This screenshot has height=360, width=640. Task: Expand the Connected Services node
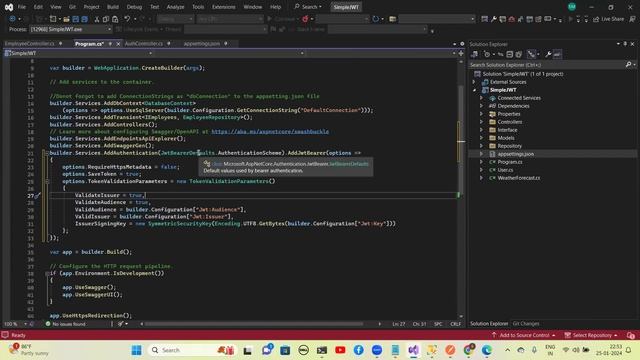coord(481,98)
